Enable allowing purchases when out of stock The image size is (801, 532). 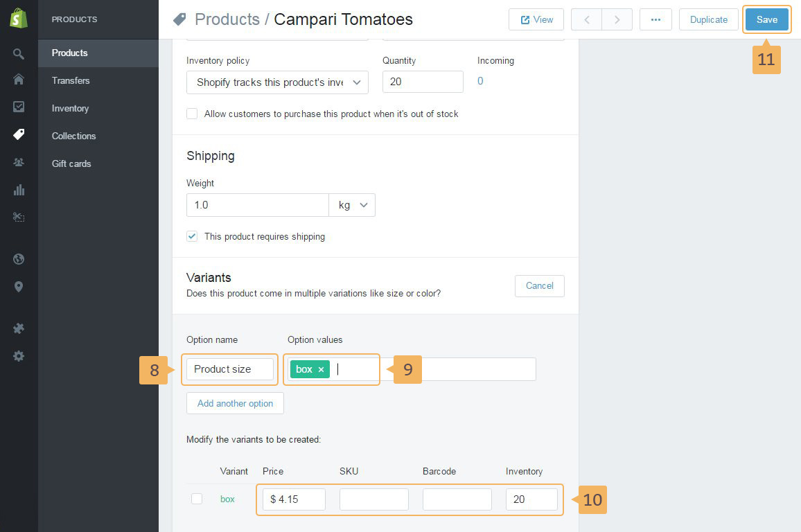click(192, 114)
